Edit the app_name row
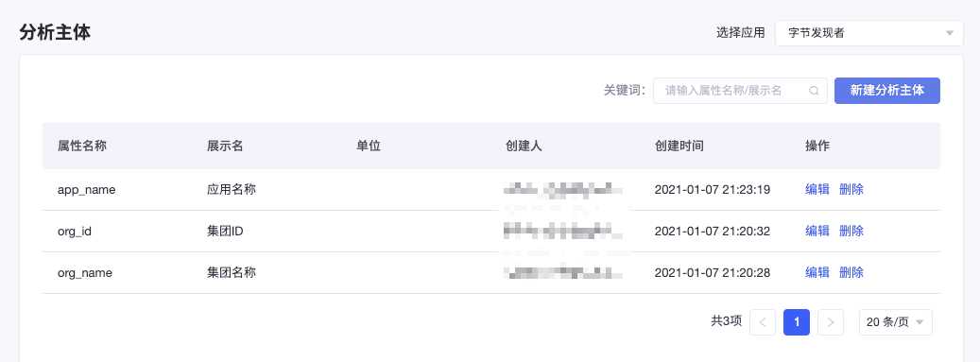The image size is (980, 362). [x=817, y=189]
